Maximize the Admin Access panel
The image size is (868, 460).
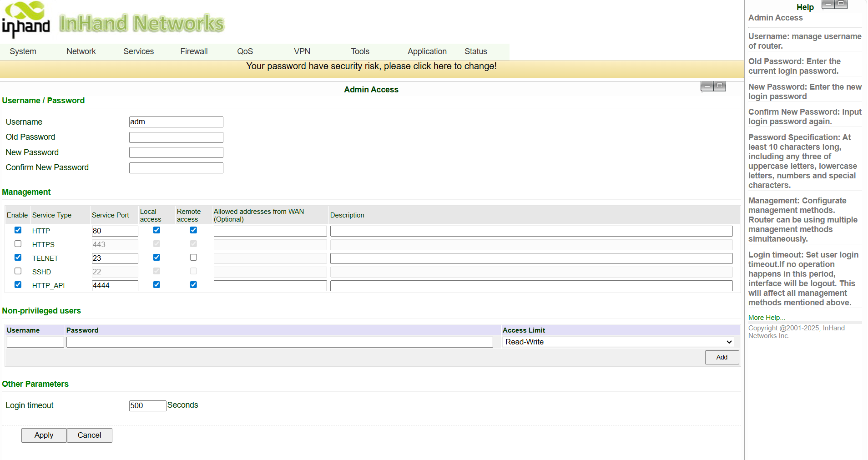coord(720,86)
